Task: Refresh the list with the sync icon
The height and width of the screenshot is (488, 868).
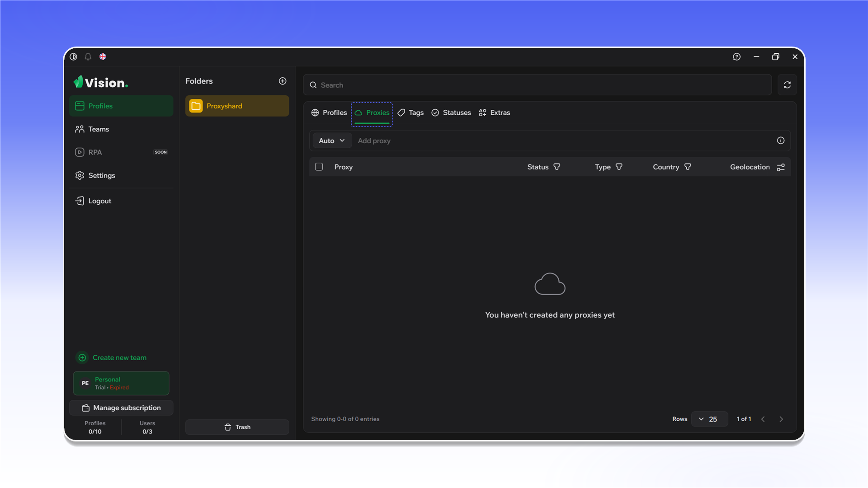Action: [x=787, y=85]
